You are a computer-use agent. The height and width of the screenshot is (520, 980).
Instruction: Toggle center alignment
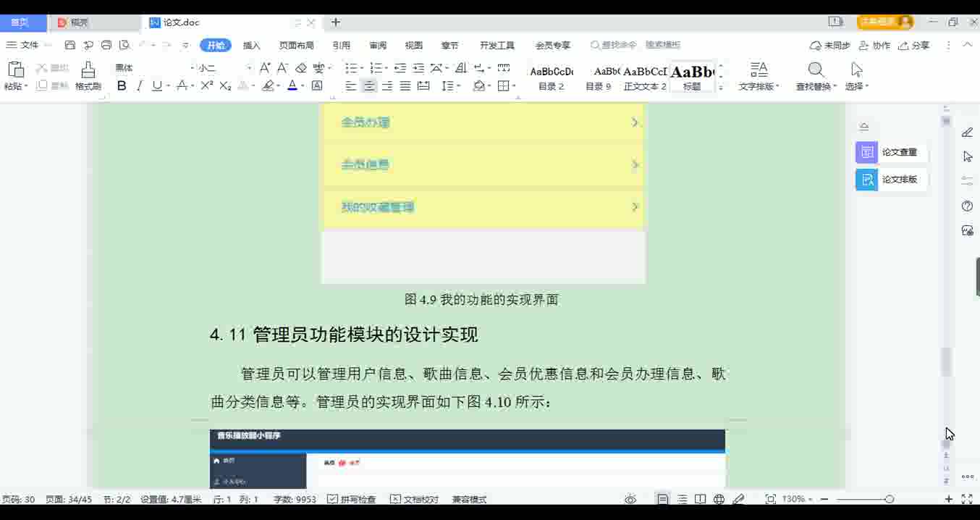pos(369,85)
